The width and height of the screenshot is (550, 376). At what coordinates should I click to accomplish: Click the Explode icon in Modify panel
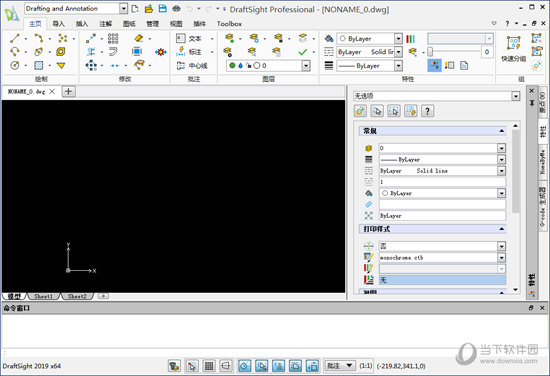coord(161,52)
